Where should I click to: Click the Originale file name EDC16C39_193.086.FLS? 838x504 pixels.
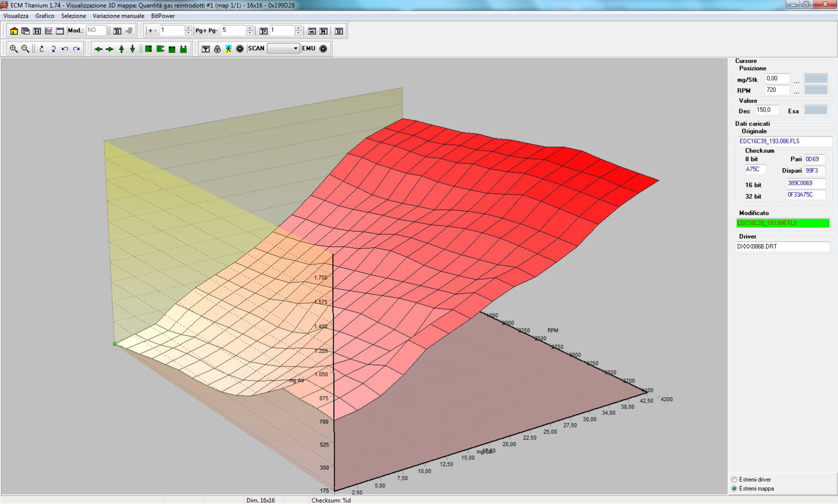(785, 141)
